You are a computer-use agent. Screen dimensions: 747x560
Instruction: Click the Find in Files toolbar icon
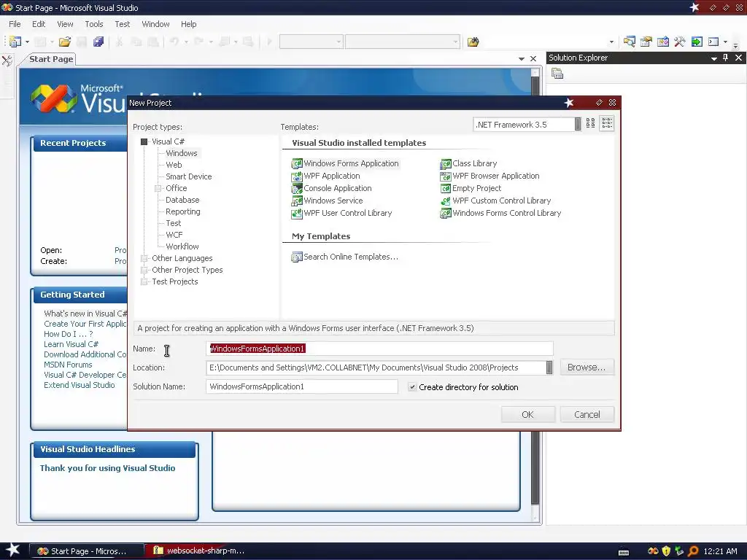[473, 42]
